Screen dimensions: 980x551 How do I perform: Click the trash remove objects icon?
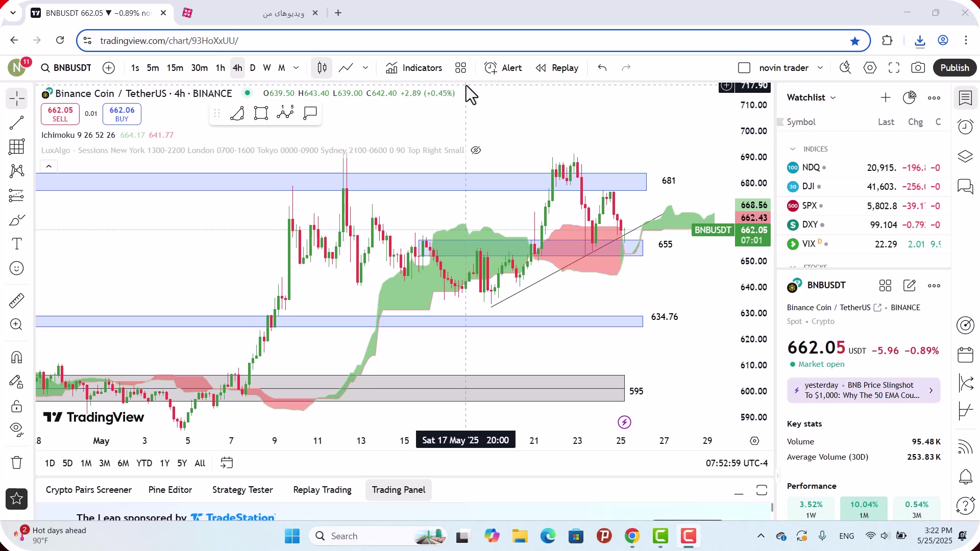17,463
